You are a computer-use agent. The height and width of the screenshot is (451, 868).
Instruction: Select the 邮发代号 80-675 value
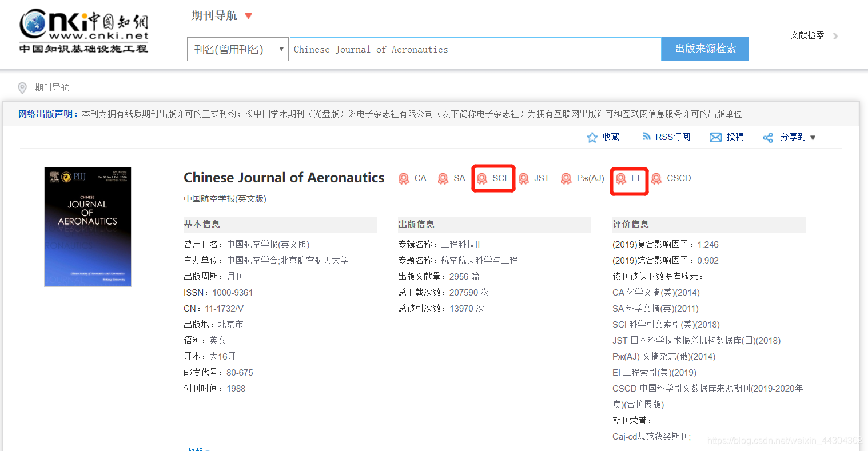[240, 373]
